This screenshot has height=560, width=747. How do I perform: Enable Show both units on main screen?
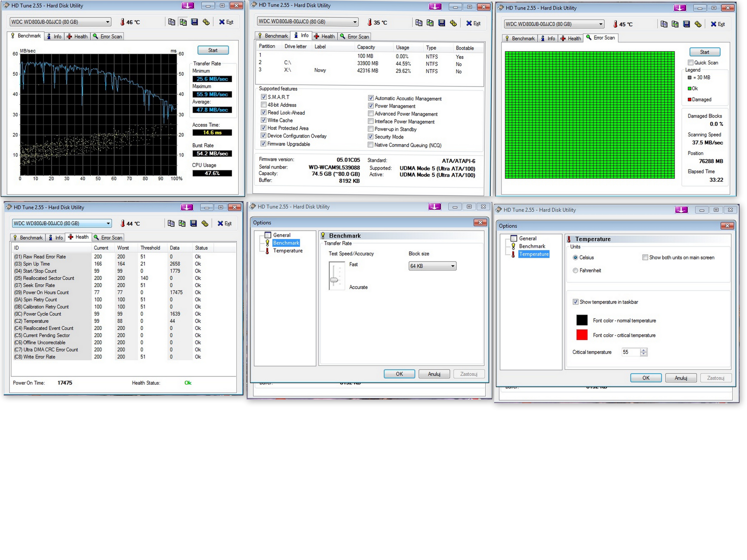pos(645,257)
